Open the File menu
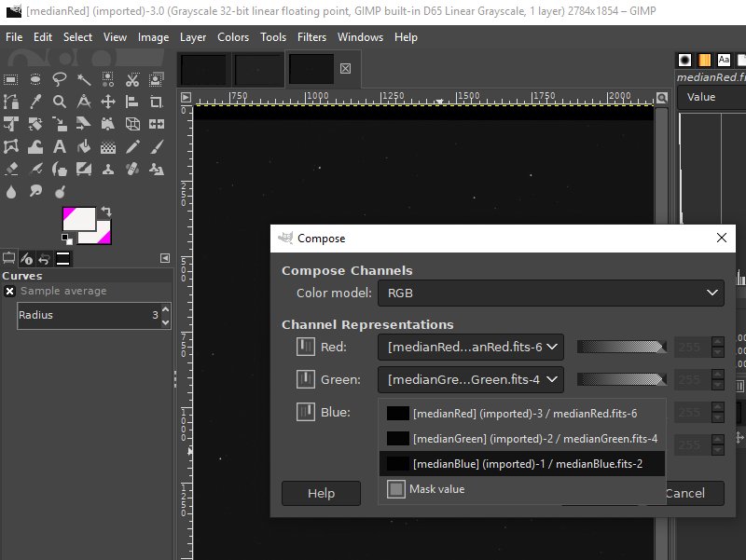The image size is (746, 560). click(14, 37)
